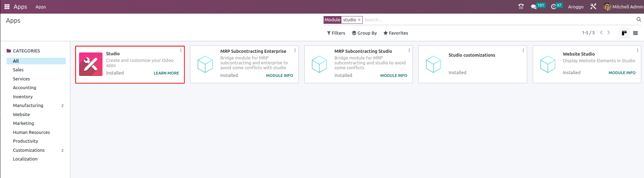Click Apps menu item in top bar
This screenshot has width=644, height=178.
[41, 7]
